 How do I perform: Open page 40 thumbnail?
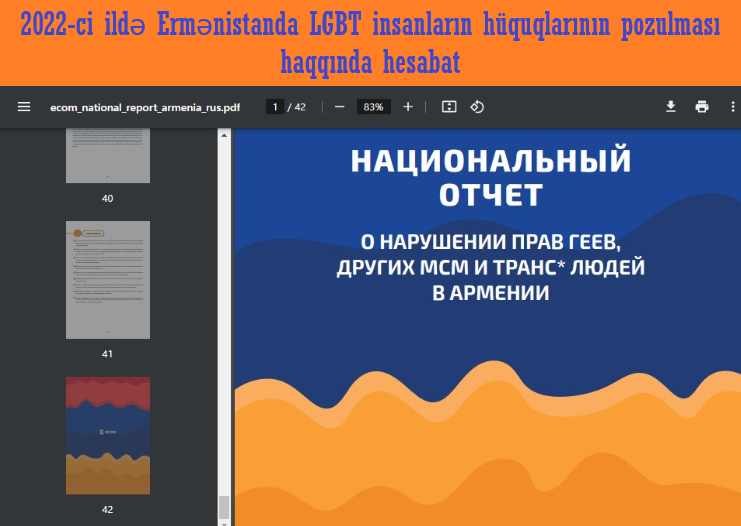(107, 157)
